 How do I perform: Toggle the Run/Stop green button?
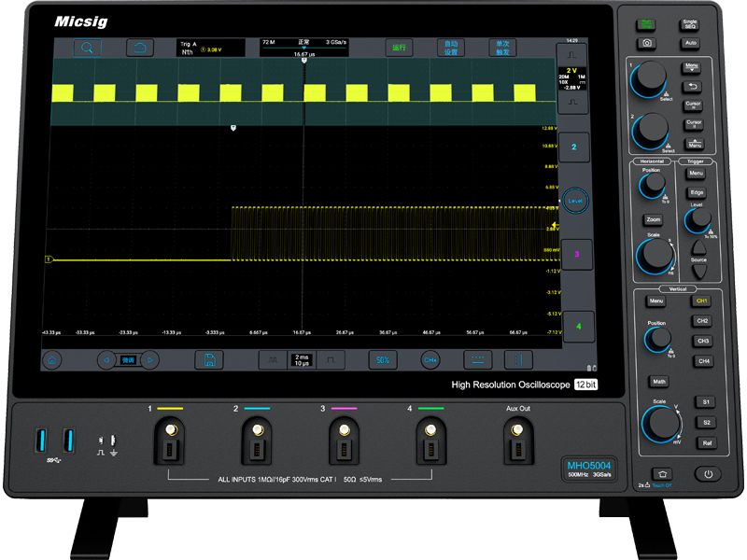(646, 25)
